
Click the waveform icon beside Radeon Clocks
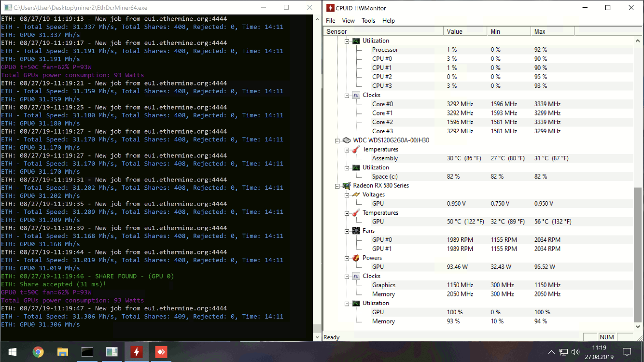(x=356, y=276)
